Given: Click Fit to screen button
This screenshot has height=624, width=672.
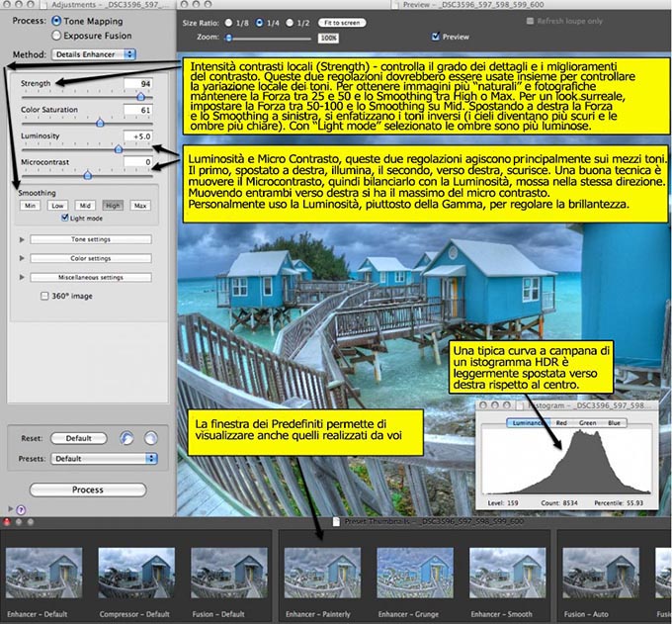Looking at the screenshot, I should (x=342, y=23).
